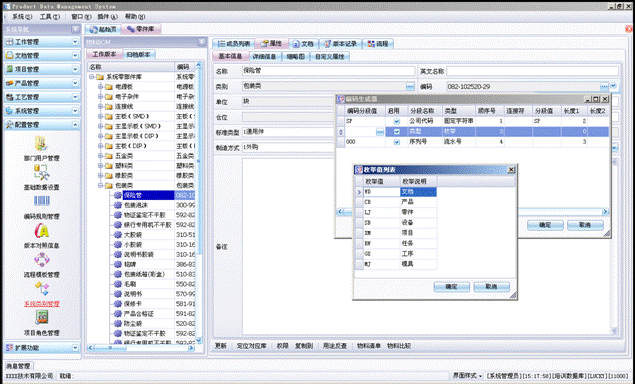Click 确定 in 枚举值列表 dialog
Image resolution: width=635 pixels, height=384 pixels.
coord(452,286)
